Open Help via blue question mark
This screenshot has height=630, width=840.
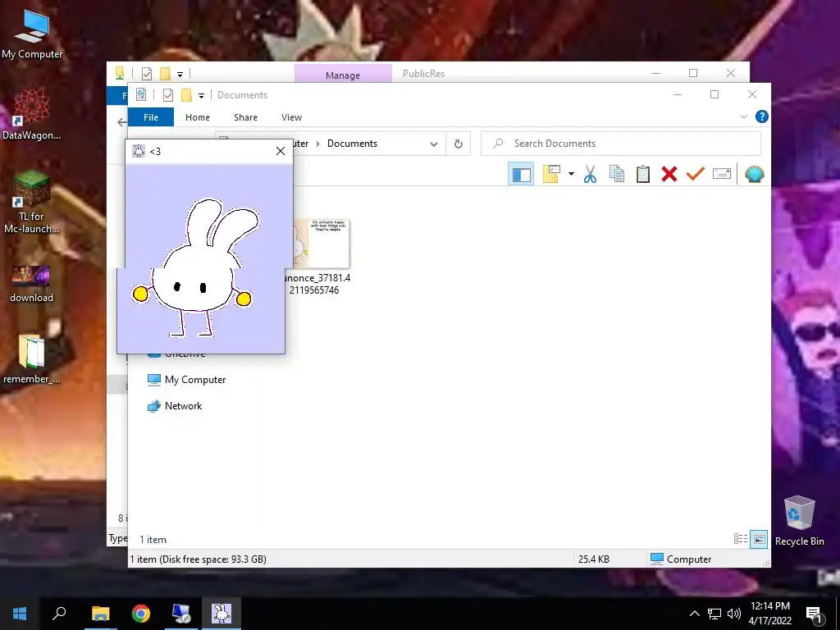click(x=762, y=116)
